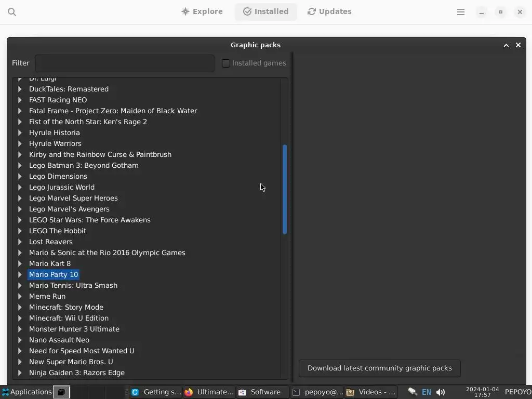Select the highlighted Mario Party 10 row
The width and height of the screenshot is (532, 399).
coord(54,274)
